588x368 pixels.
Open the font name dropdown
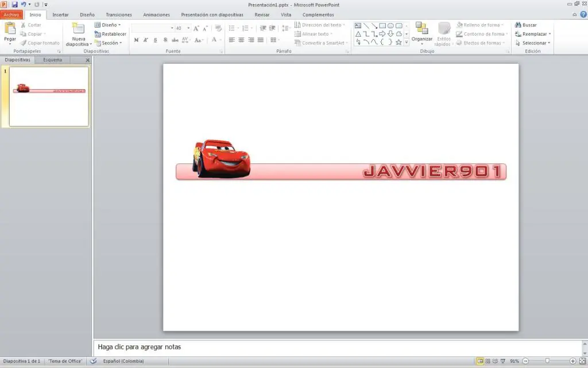(x=172, y=28)
